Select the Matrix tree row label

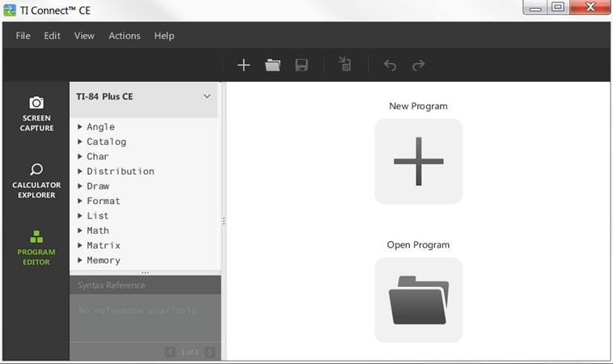(104, 246)
